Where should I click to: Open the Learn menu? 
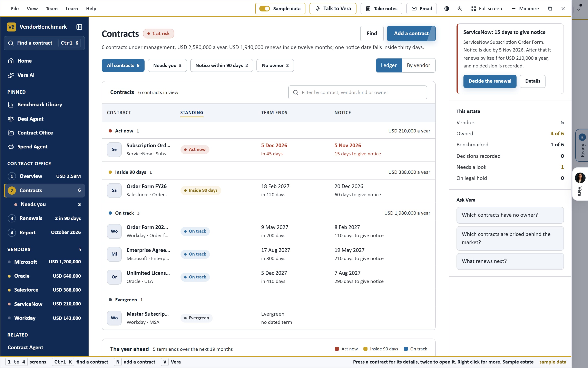72,9
